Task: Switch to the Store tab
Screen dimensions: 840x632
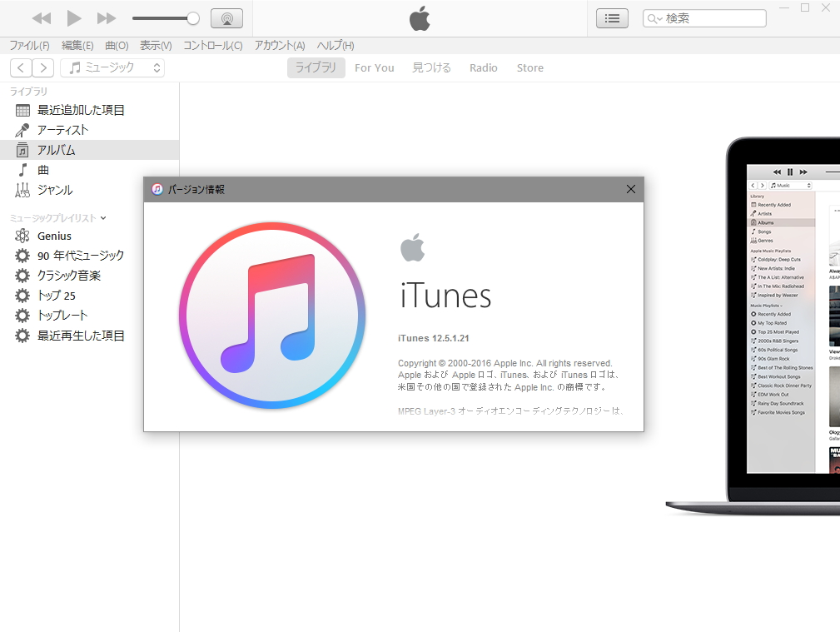Action: tap(529, 68)
